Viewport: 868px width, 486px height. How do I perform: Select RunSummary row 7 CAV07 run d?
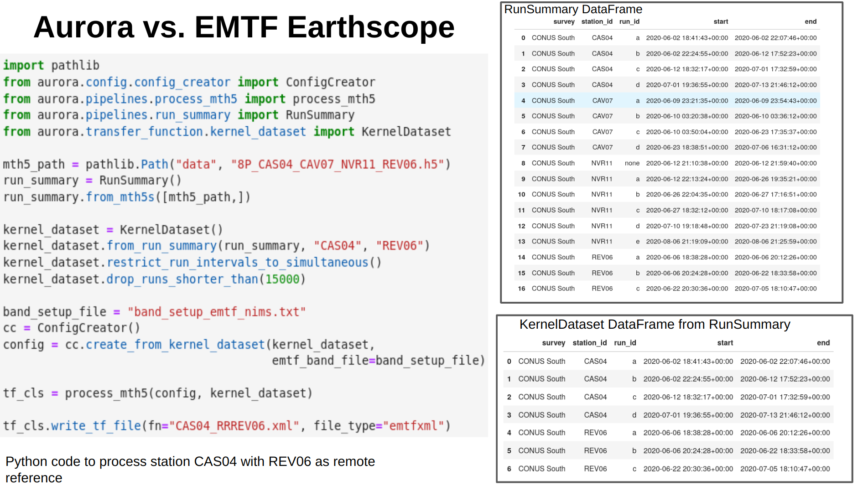point(667,148)
